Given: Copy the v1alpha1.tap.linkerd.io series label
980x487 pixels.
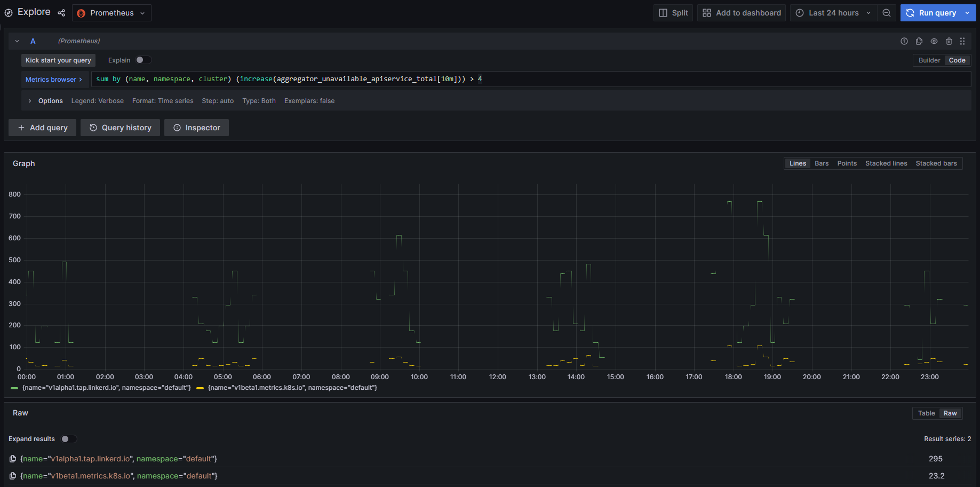Looking at the screenshot, I should click(x=12, y=459).
